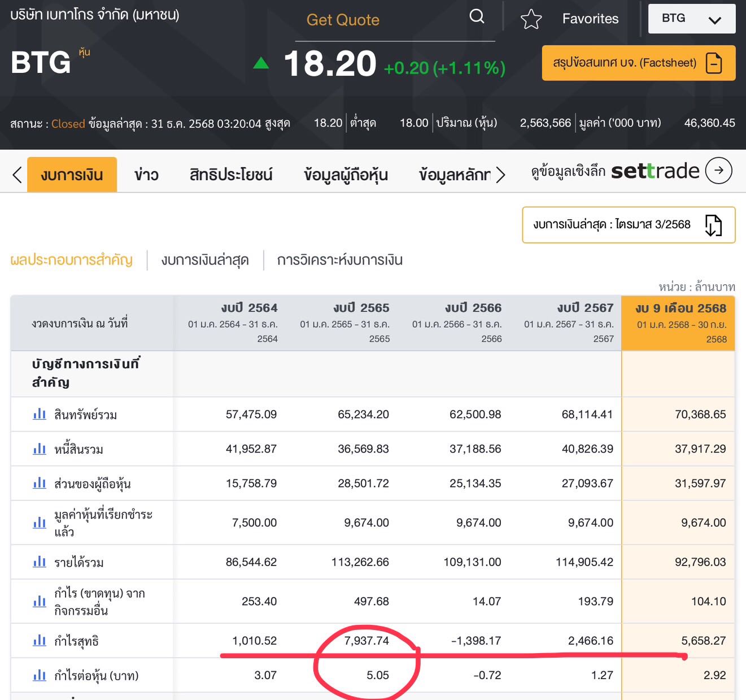This screenshot has height=700, width=746.
Task: Switch to the ข้อมูลหลักทรัพย์ tab
Action: click(455, 175)
